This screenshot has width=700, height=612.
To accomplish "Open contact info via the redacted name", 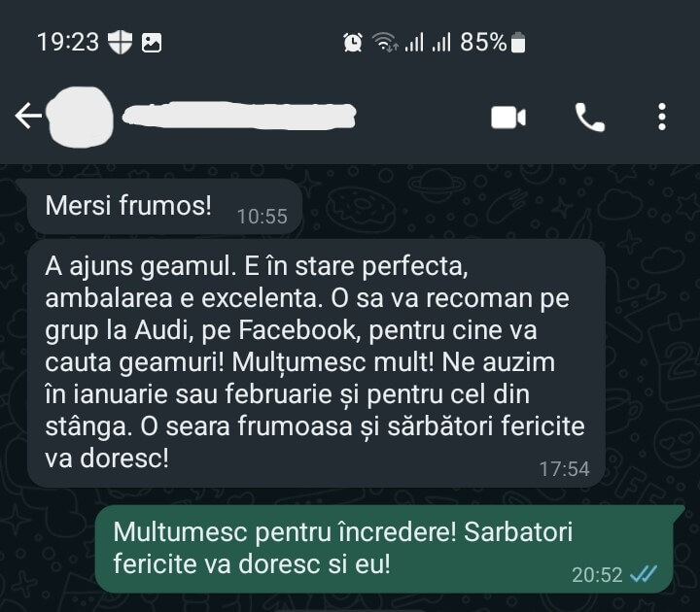I will pos(239,116).
